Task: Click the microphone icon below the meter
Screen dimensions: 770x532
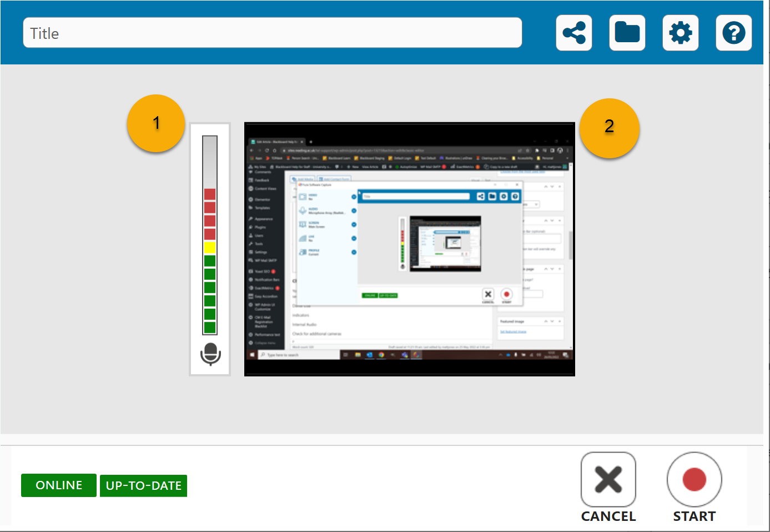Action: pyautogui.click(x=210, y=354)
